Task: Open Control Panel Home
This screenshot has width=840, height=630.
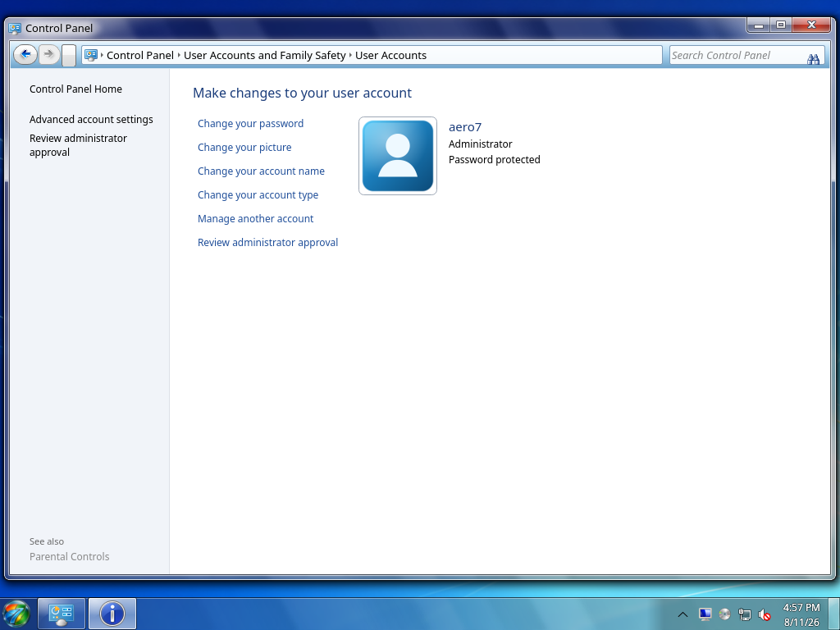Action: (75, 89)
